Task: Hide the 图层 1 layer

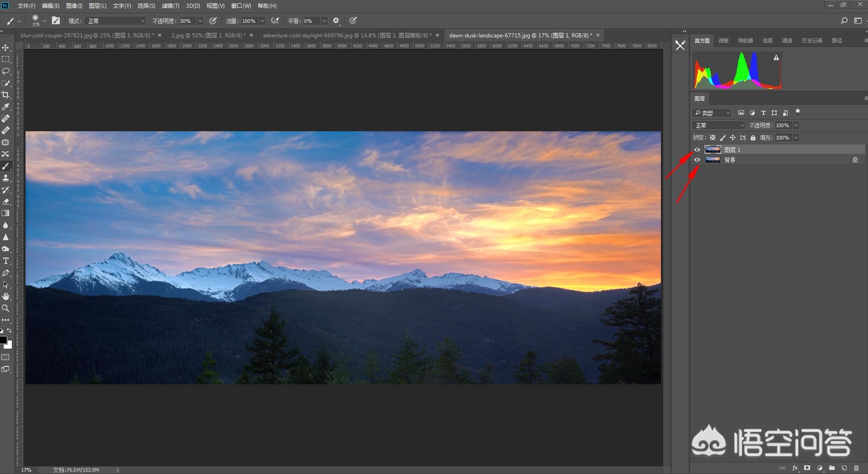Action: pyautogui.click(x=697, y=149)
